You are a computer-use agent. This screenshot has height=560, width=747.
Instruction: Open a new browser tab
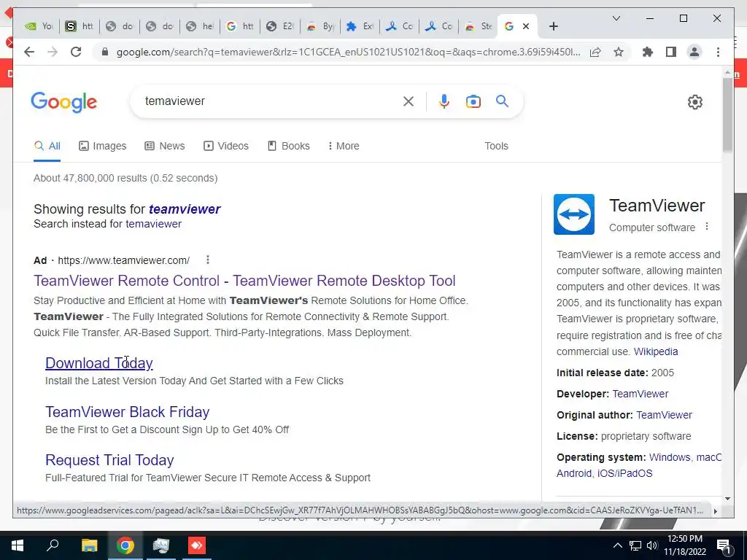point(553,26)
